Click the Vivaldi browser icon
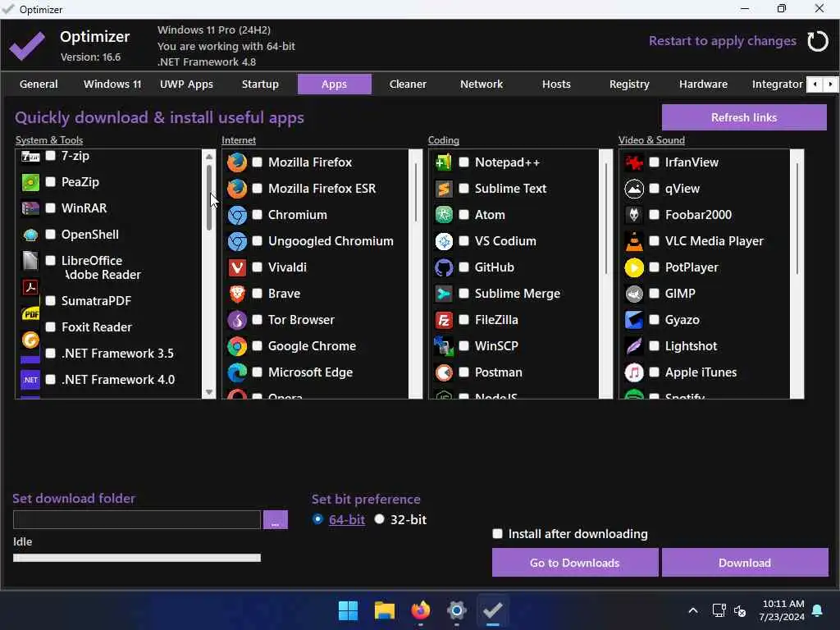This screenshot has width=840, height=630. click(237, 267)
